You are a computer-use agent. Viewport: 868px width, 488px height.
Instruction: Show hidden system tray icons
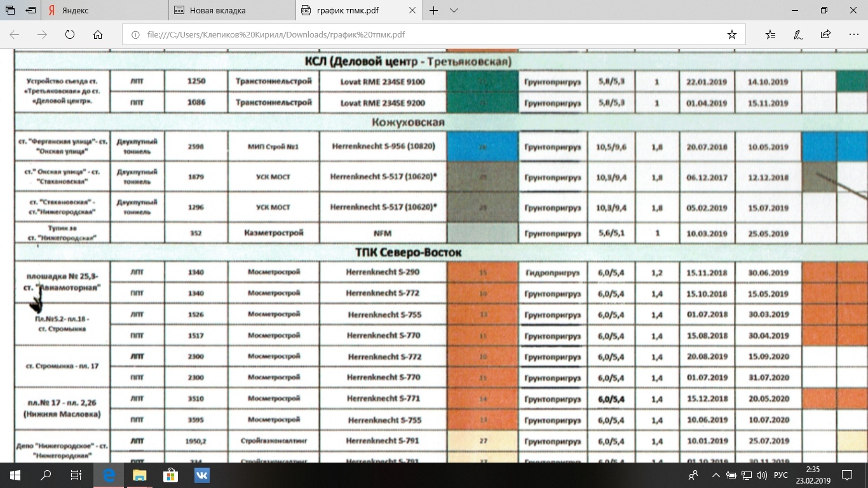click(x=716, y=475)
